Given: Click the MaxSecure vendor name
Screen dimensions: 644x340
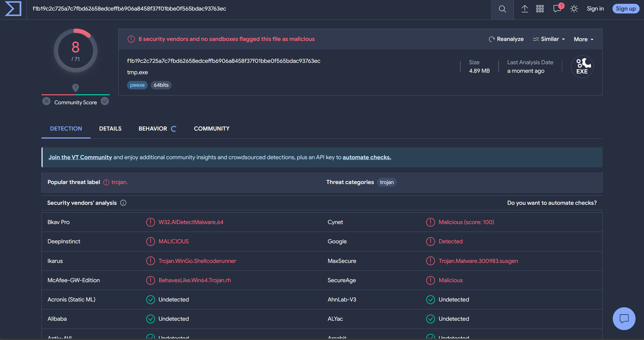Looking at the screenshot, I should 342,261.
